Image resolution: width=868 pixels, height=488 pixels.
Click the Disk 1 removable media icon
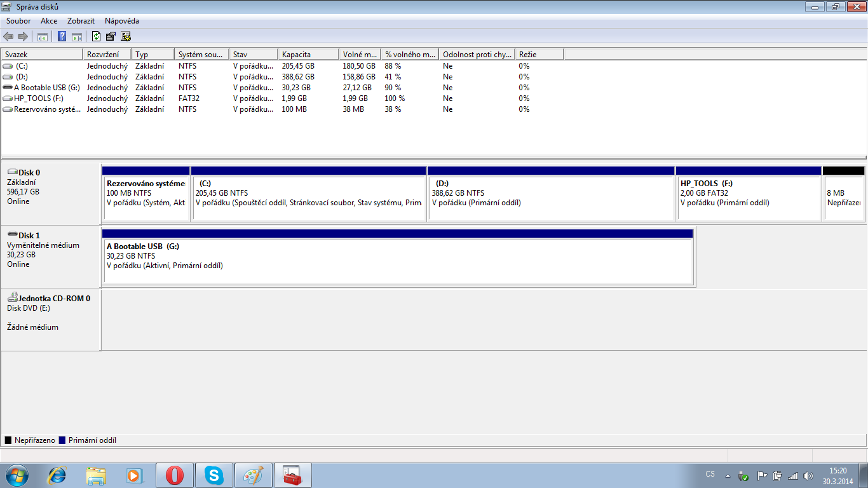[12, 235]
